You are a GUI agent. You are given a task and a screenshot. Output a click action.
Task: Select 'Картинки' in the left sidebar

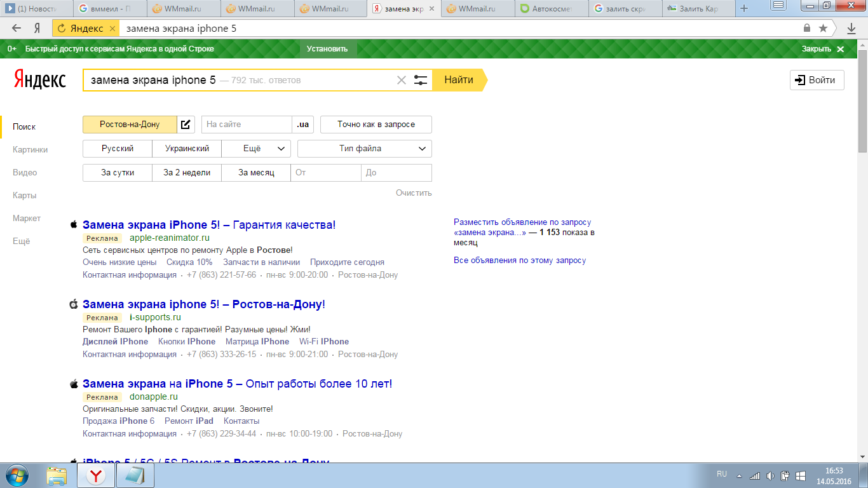pyautogui.click(x=31, y=150)
